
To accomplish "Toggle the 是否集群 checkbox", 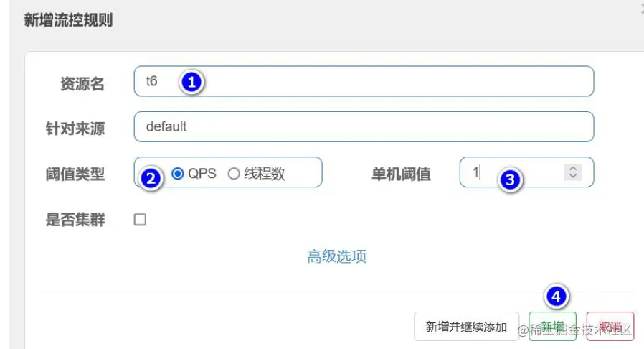I will coord(140,220).
